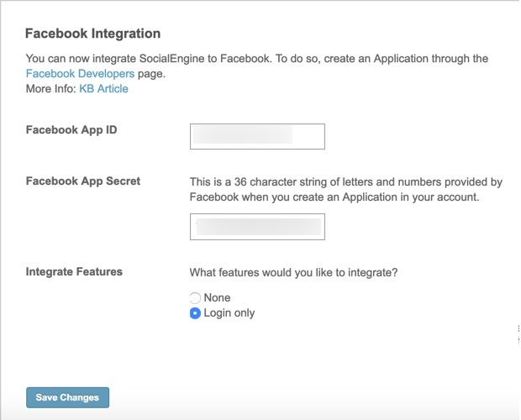
Task: Click the "Integrate Features" section label
Action: coord(74,271)
